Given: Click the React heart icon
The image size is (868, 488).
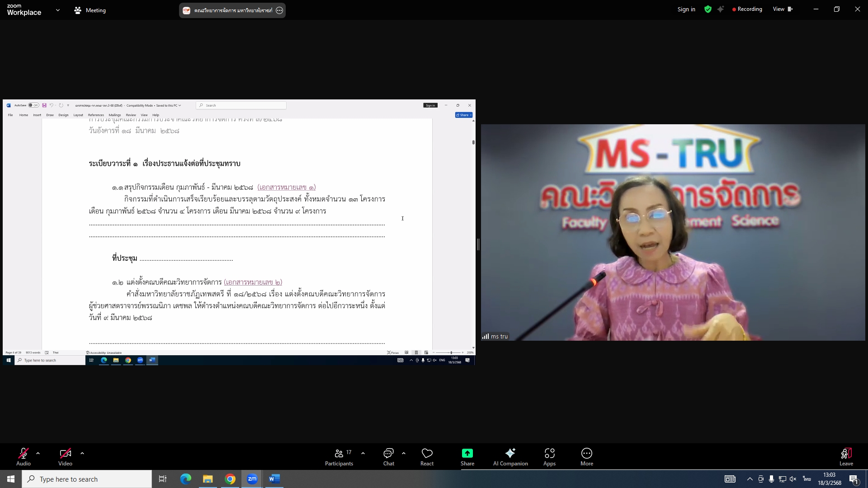Looking at the screenshot, I should point(427,453).
